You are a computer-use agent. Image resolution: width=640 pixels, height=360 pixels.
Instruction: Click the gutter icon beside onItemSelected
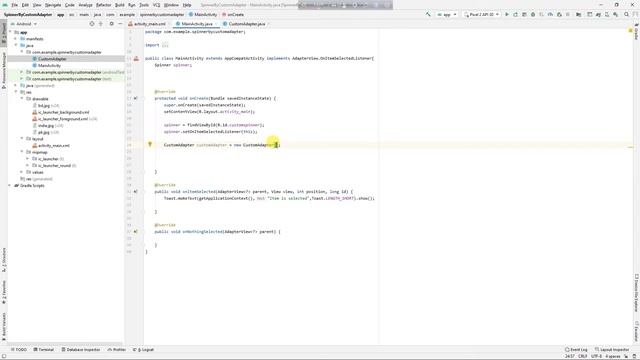point(136,191)
